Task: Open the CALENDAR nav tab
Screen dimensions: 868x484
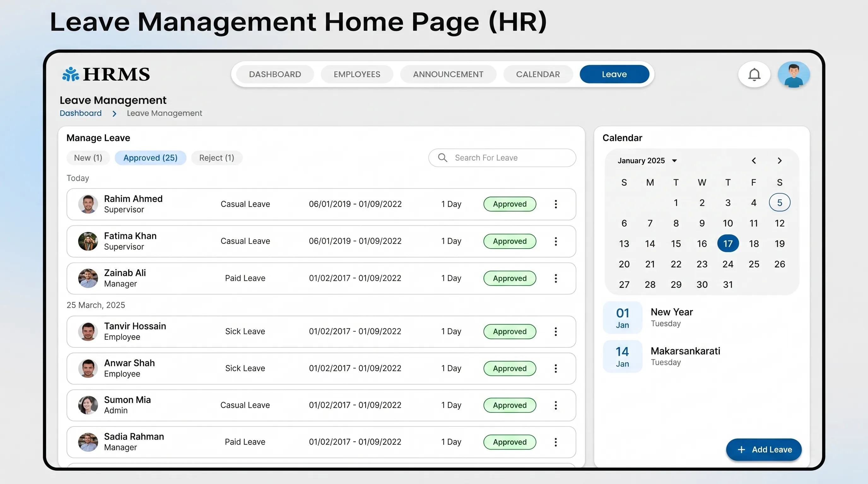Action: click(538, 74)
